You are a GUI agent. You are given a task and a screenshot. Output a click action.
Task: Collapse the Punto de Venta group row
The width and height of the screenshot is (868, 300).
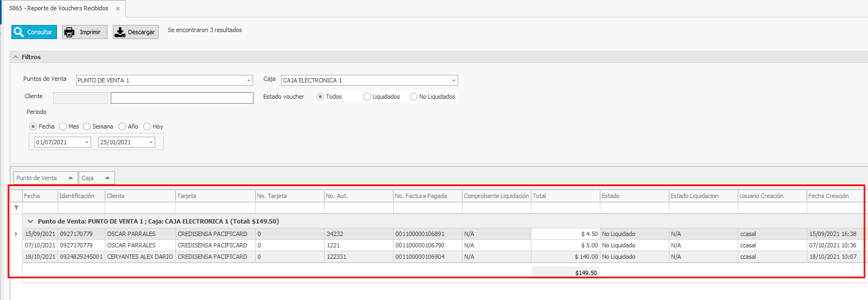[x=30, y=221]
